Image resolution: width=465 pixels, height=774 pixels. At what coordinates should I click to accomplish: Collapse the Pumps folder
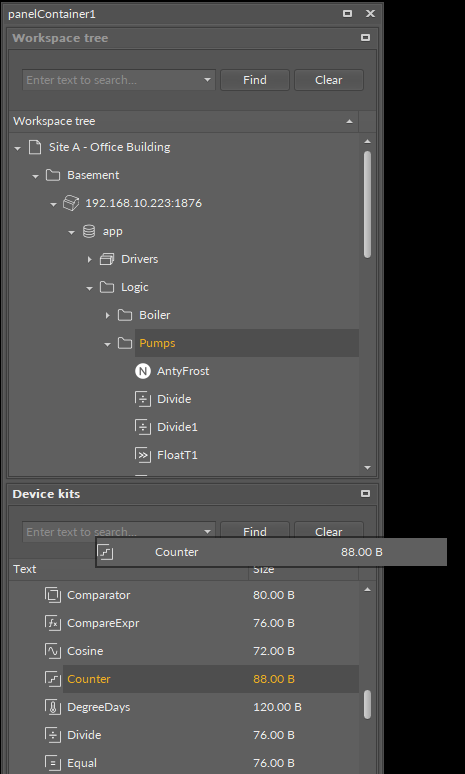point(108,344)
